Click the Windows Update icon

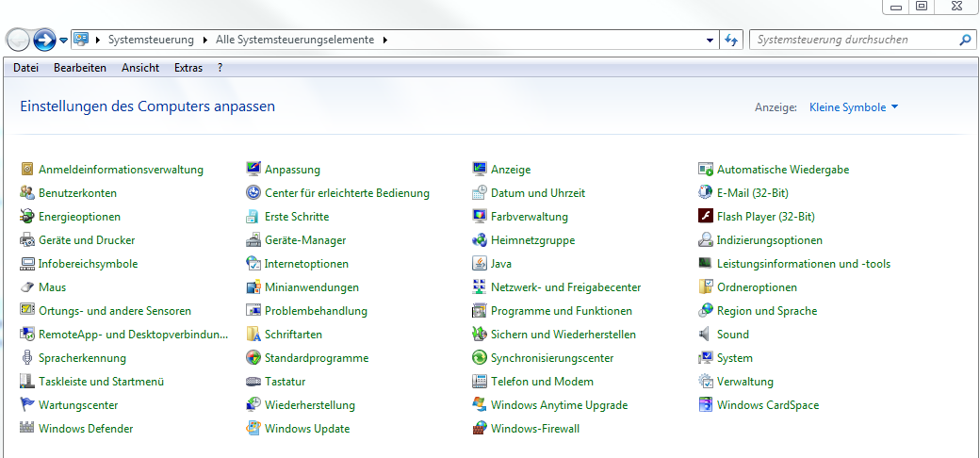pyautogui.click(x=253, y=429)
